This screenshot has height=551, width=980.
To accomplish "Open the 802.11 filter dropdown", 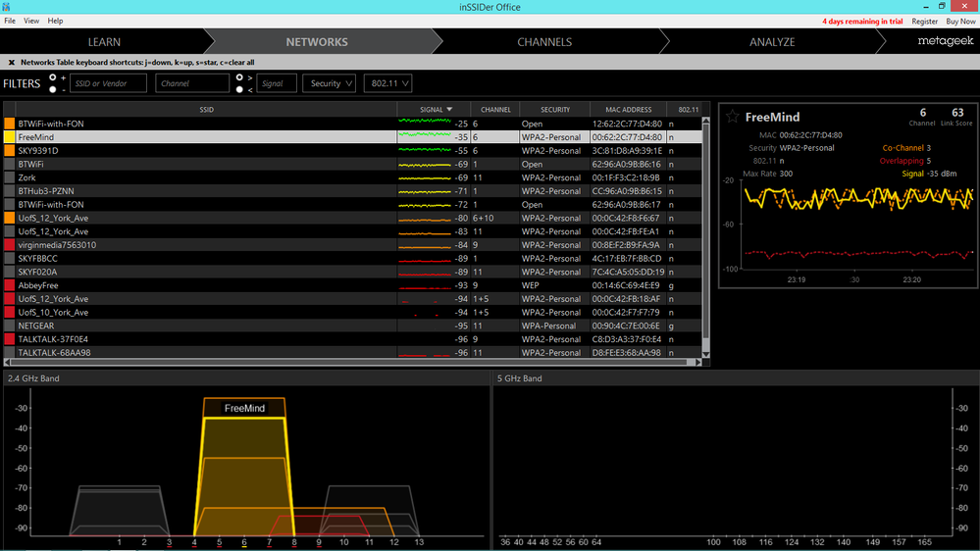I will click(387, 83).
